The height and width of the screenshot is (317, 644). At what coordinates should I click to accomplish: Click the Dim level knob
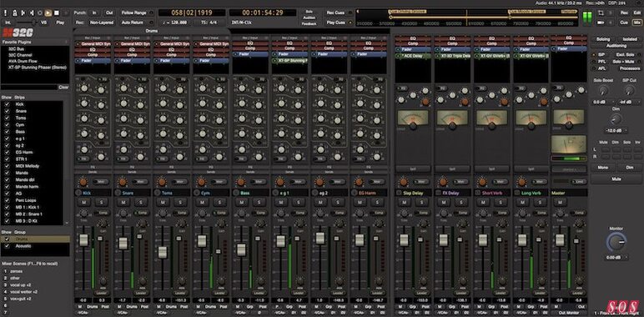pos(616,119)
